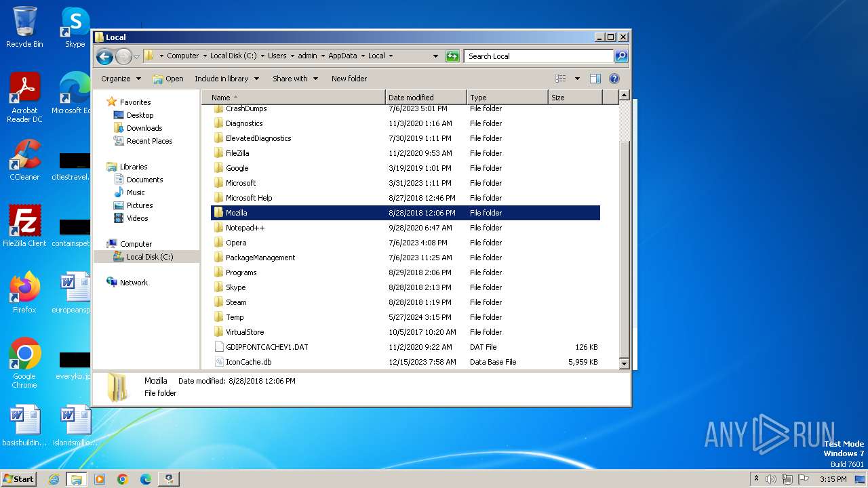Open the Firefox desktop icon
Image resolution: width=868 pixels, height=488 pixels.
click(x=24, y=293)
